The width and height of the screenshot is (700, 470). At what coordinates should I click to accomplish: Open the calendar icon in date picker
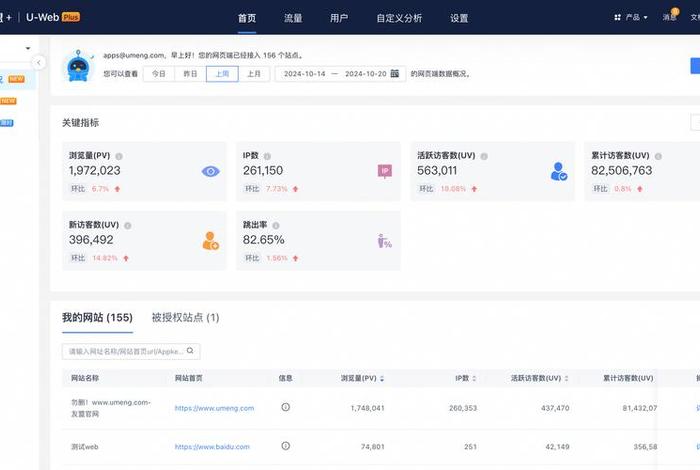[x=395, y=74]
